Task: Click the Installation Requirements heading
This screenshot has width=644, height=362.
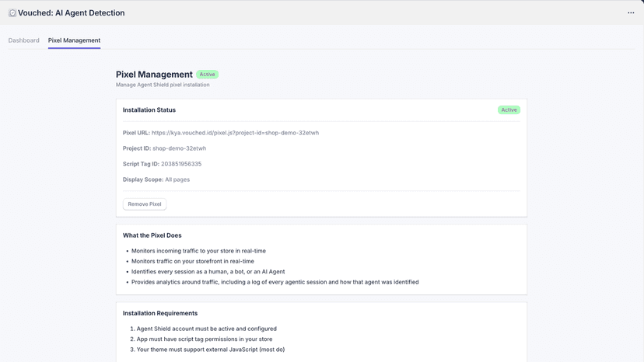Action: [160, 313]
